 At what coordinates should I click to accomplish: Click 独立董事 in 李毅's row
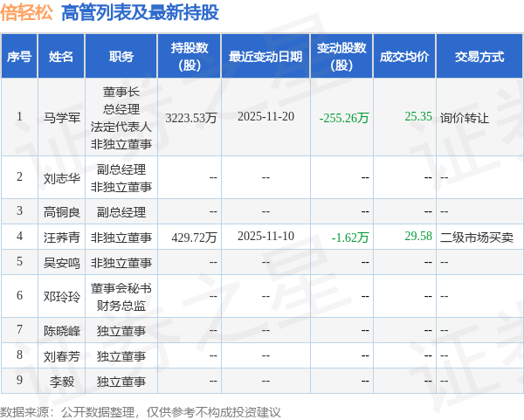tap(121, 382)
